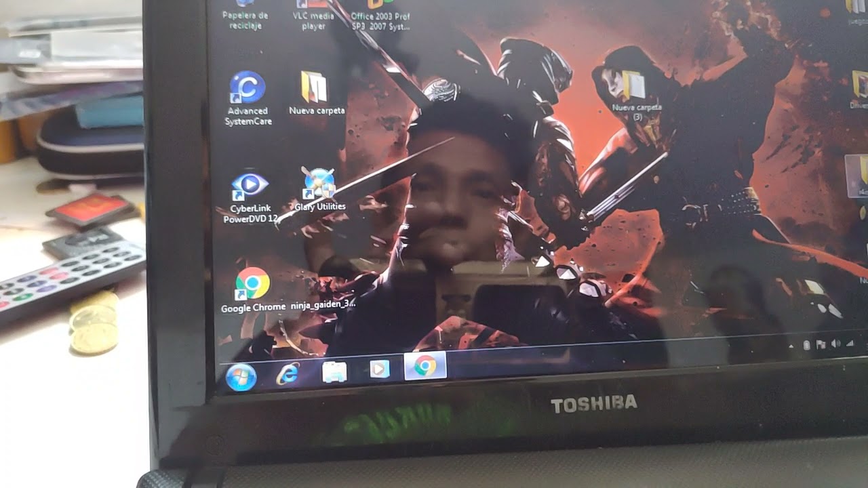
Task: Open the Glary Utilities desktop shortcut
Action: pyautogui.click(x=319, y=189)
